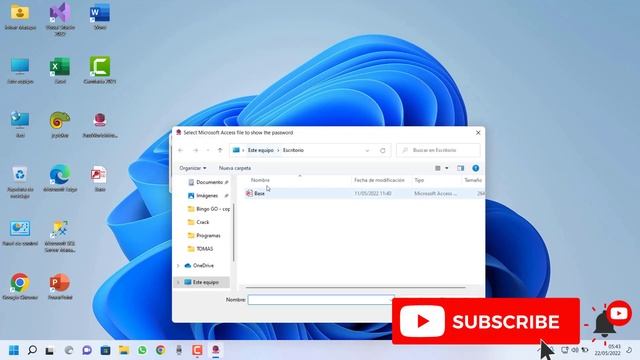The width and height of the screenshot is (640, 360).
Task: Select Este equipo in the navigation pane
Action: (x=205, y=282)
